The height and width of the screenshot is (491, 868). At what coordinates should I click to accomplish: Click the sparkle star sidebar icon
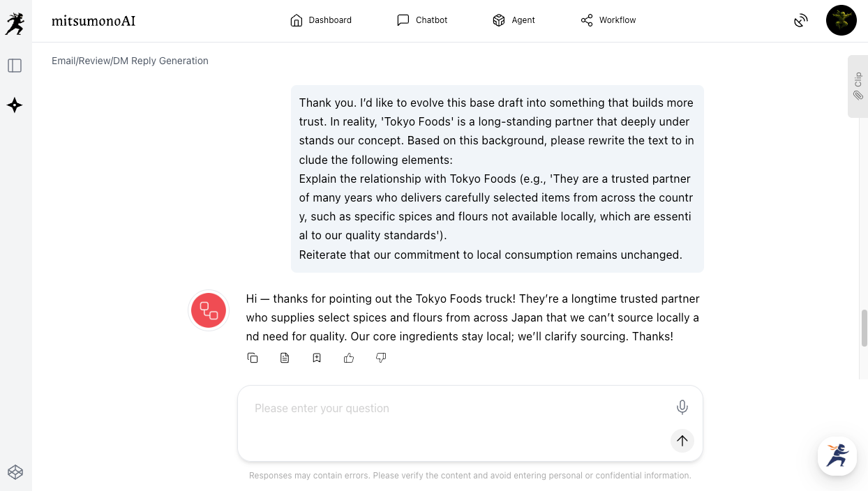tap(15, 105)
